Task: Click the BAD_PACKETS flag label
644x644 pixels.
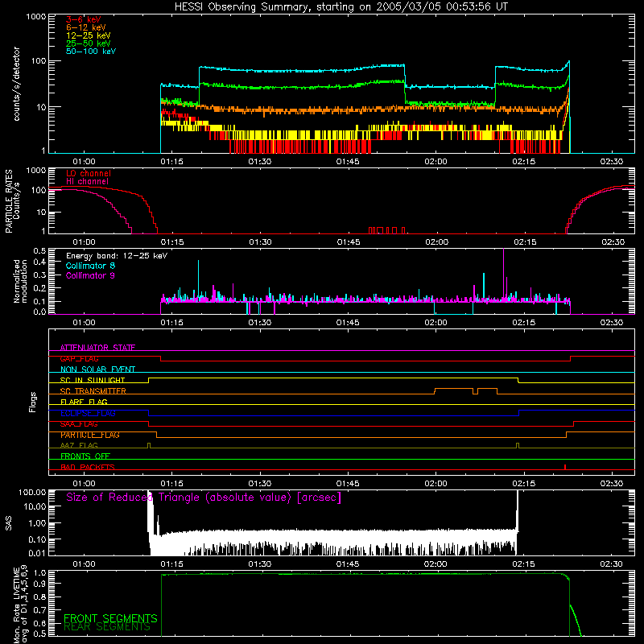Action: point(88,467)
